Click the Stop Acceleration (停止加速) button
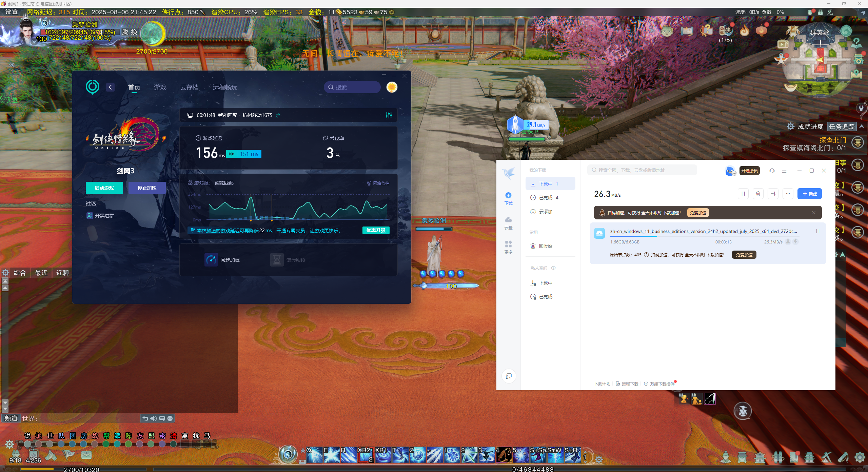 tap(147, 188)
